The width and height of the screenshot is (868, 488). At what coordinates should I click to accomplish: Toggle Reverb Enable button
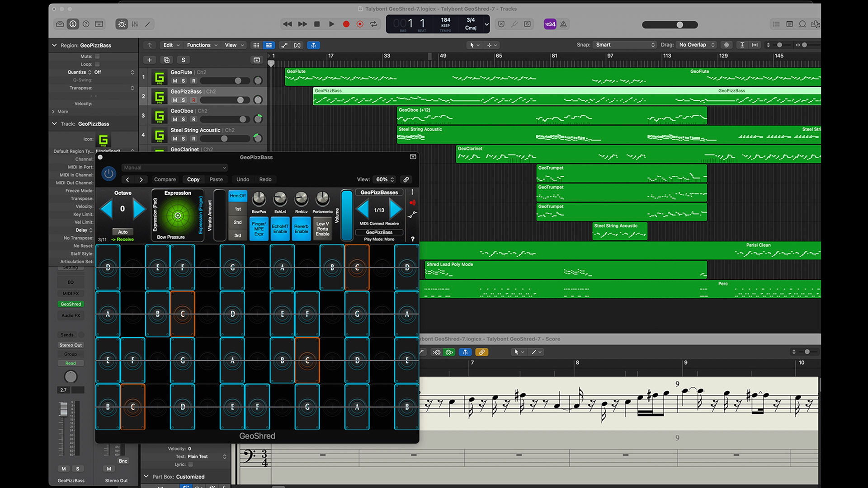click(301, 229)
